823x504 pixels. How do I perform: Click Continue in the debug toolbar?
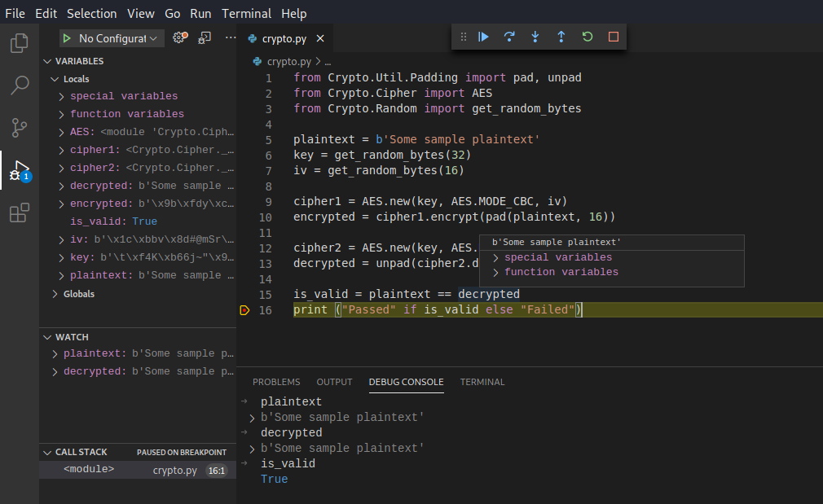(483, 37)
